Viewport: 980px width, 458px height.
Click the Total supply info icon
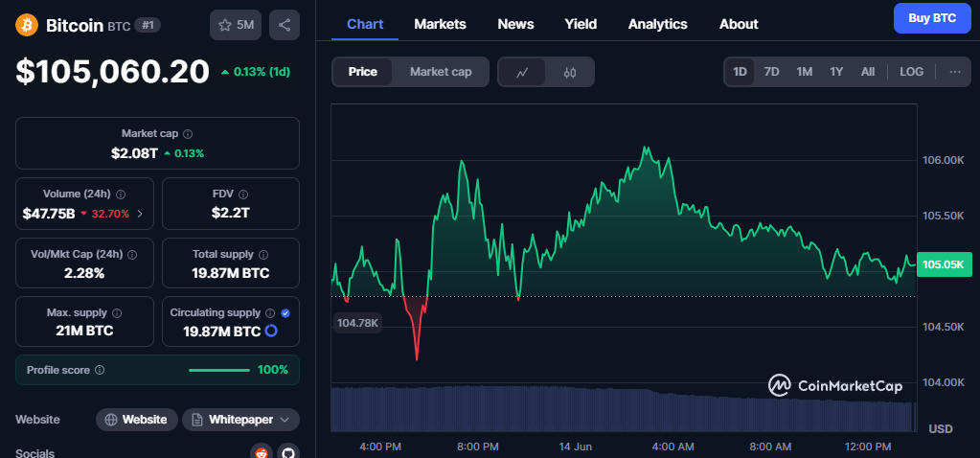pos(263,254)
